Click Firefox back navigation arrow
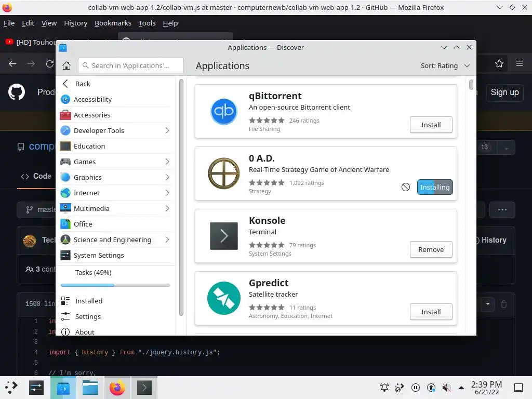532x399 pixels. point(12,64)
